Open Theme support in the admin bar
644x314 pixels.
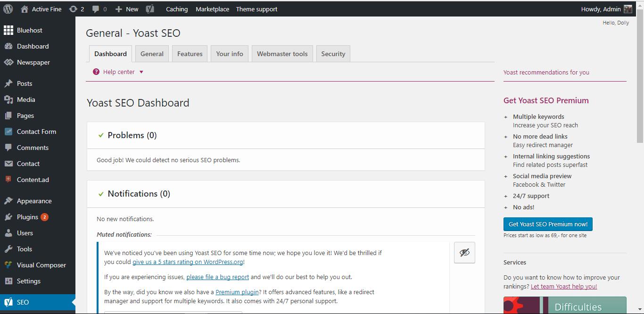256,9
